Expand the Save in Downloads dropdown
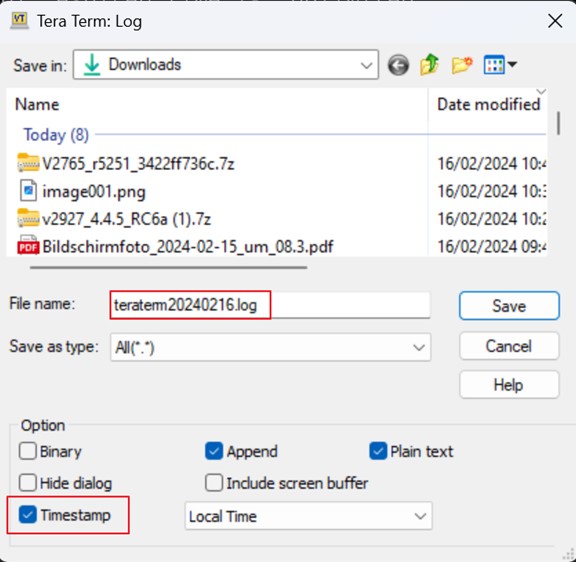 click(226, 65)
